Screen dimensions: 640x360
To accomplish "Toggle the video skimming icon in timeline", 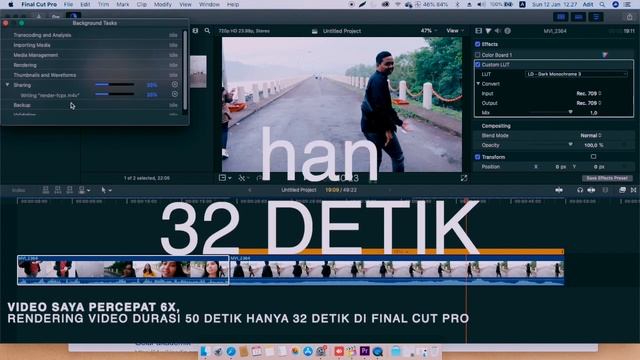I will click(x=559, y=190).
